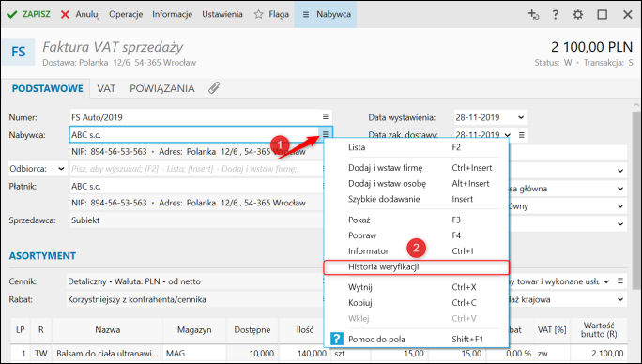The image size is (642, 364).
Task: Click the quantity cell 140,000
Action: (305, 354)
